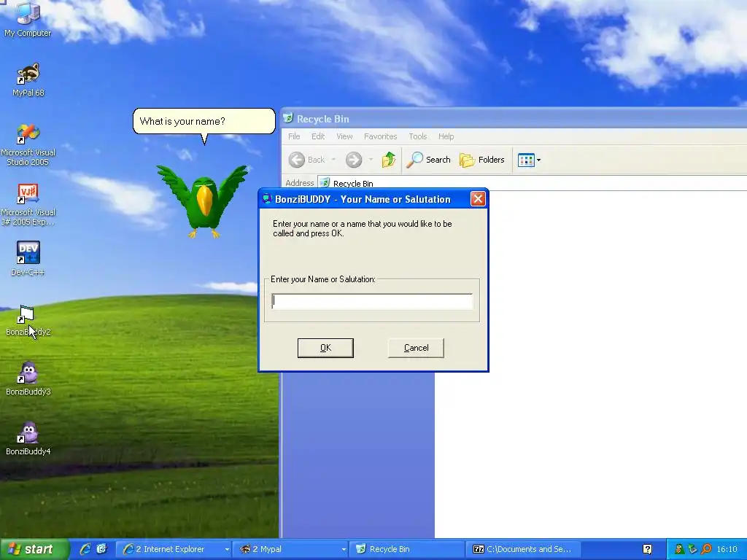
Task: Cancel the BonziBUDDY name dialog
Action: (416, 348)
